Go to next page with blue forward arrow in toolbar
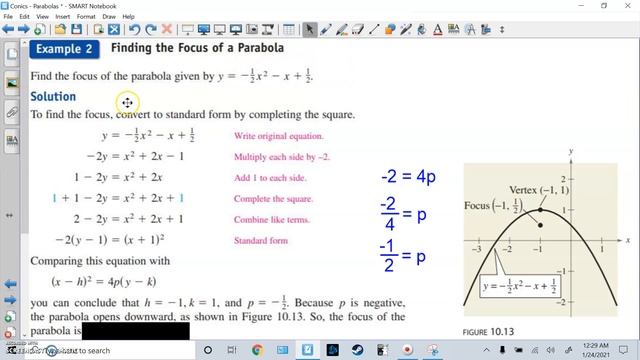 (x=23, y=29)
